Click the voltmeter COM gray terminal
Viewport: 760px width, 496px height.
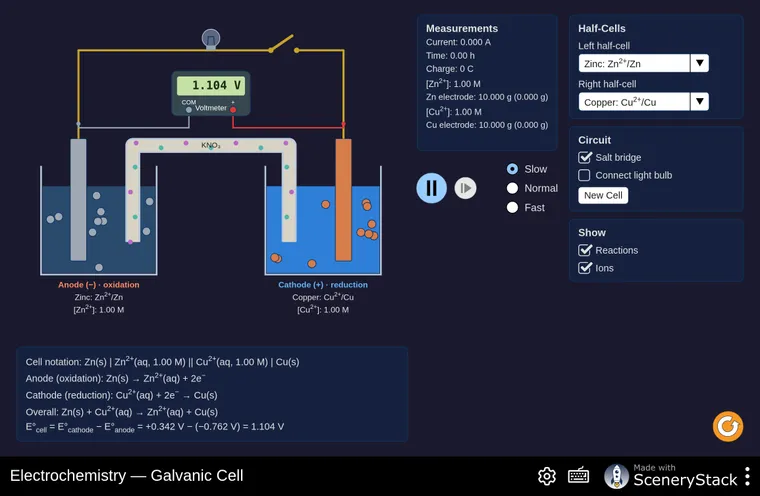(x=189, y=110)
